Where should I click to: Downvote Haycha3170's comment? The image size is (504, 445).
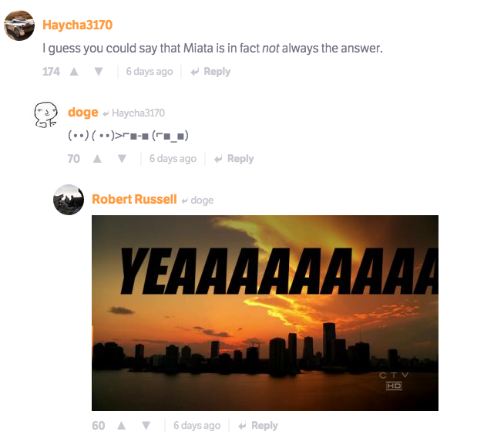[99, 72]
